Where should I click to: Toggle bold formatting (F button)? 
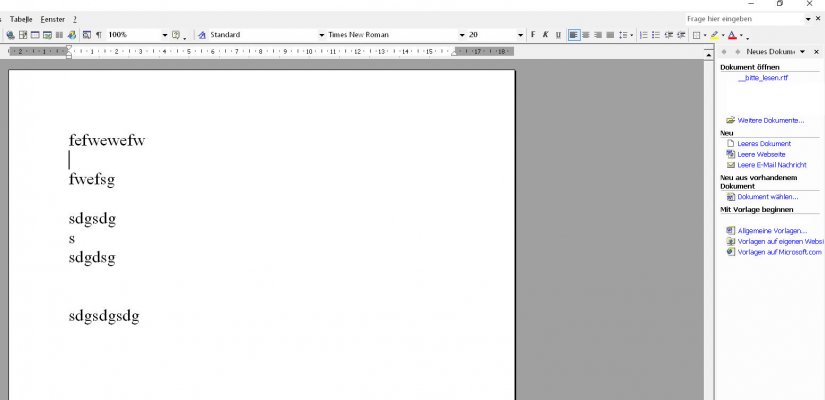pos(532,35)
